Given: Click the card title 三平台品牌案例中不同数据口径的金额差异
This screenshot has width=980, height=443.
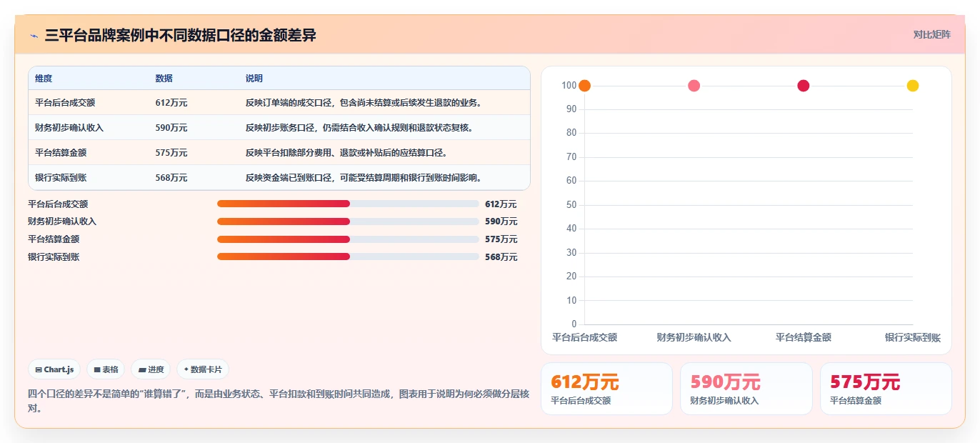Looking at the screenshot, I should 180,35.
